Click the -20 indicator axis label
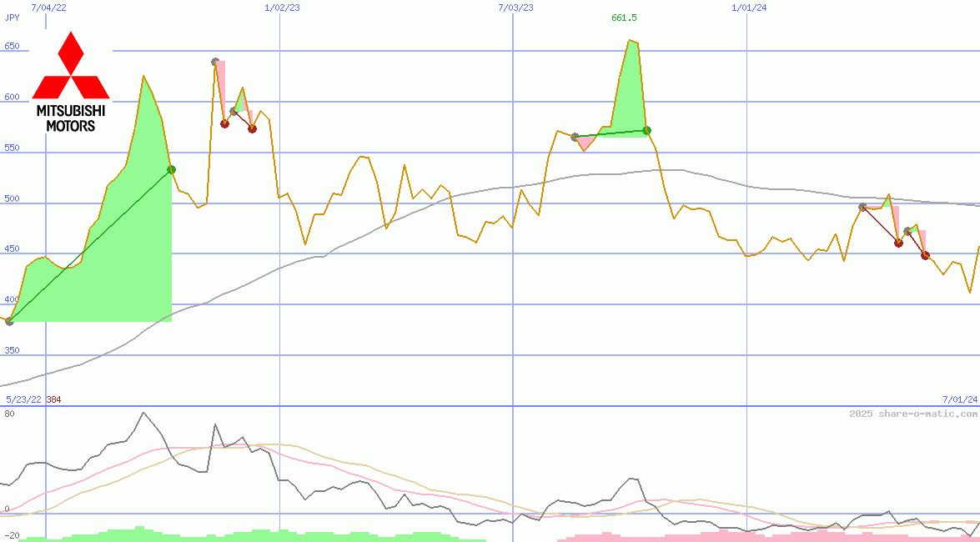Image resolution: width=980 pixels, height=542 pixels. pyautogui.click(x=12, y=536)
